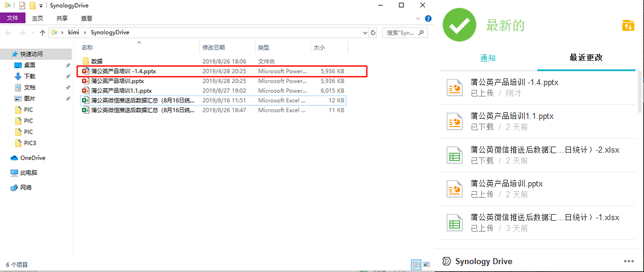
Task: Go forward using the forward arrow
Action: tap(22, 33)
